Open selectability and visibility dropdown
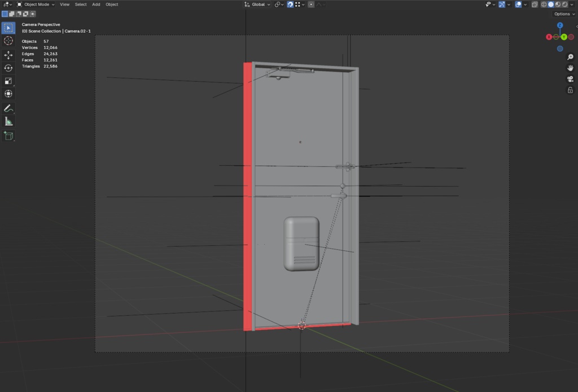 click(x=490, y=5)
